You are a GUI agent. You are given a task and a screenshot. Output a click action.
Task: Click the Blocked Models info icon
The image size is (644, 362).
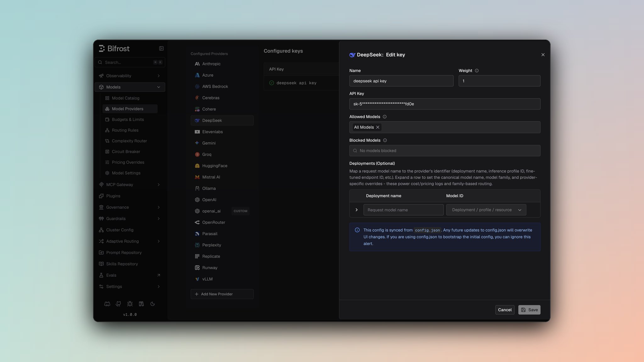click(x=385, y=140)
